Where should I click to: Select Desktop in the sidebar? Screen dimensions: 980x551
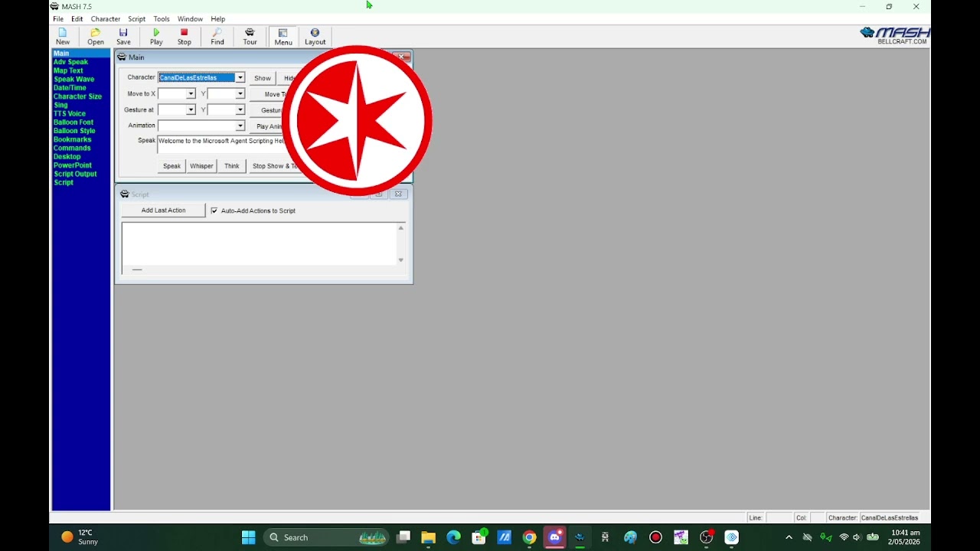pos(67,157)
